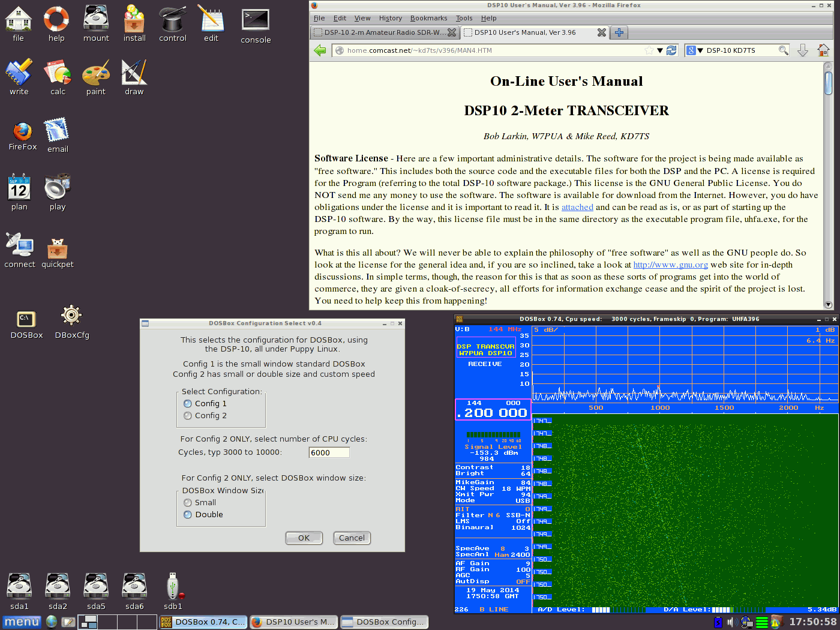
Task: Open the Puppy menu button
Action: click(x=22, y=622)
